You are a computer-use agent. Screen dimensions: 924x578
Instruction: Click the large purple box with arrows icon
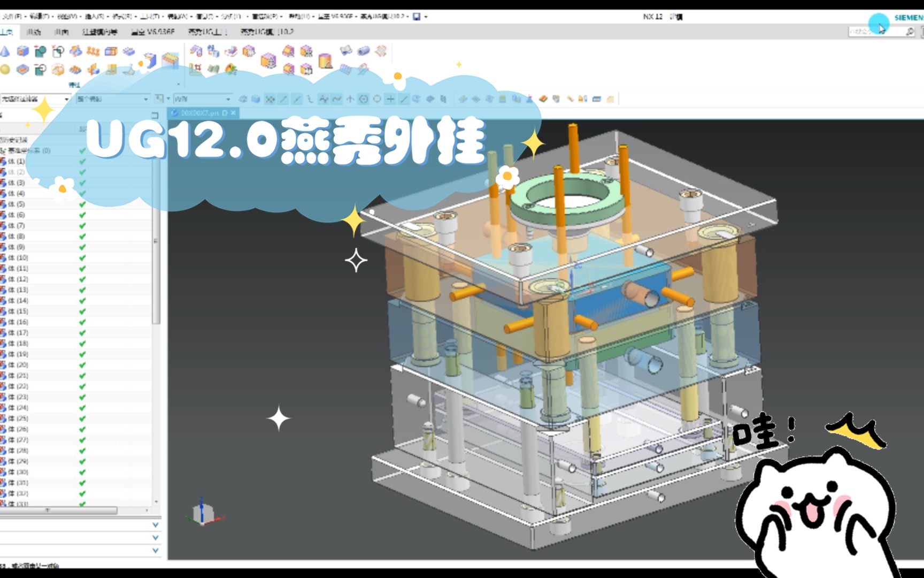(x=268, y=60)
